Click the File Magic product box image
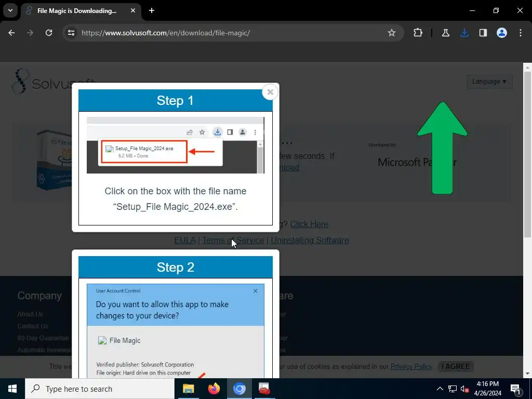This screenshot has width=532, height=399. tap(54, 159)
